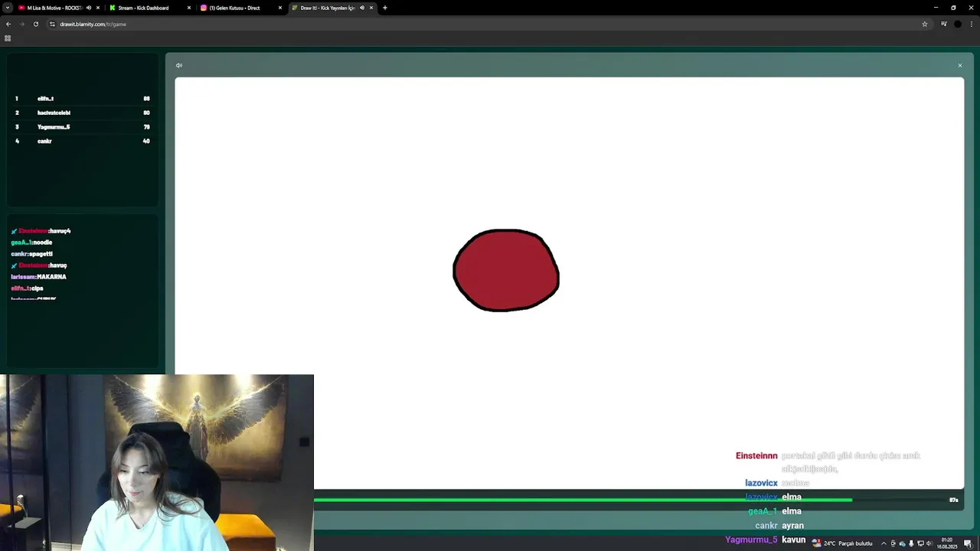This screenshot has width=980, height=551.
Task: Click the webcam overlay video feed
Action: tap(157, 462)
